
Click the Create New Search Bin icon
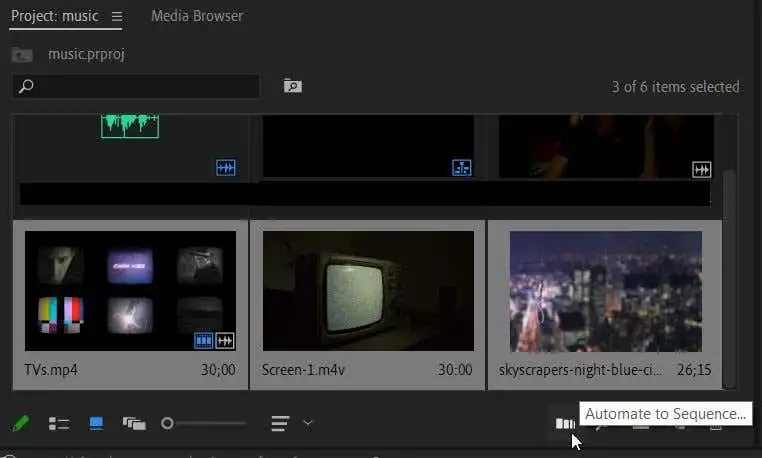click(x=292, y=86)
